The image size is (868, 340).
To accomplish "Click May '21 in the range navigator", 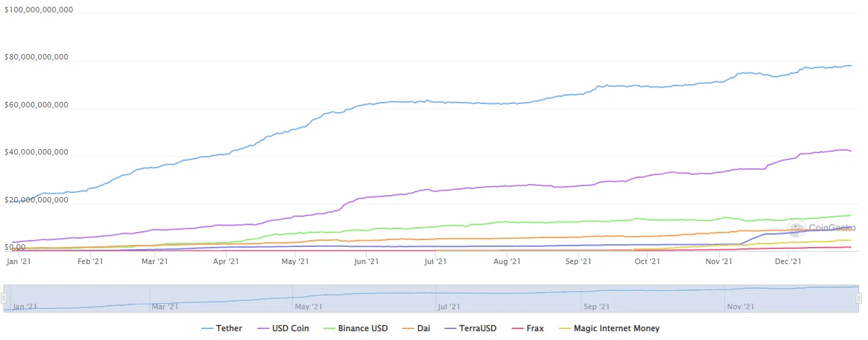I will tap(308, 307).
